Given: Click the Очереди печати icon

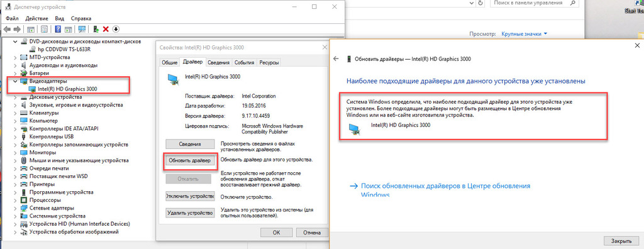Looking at the screenshot, I should [23, 169].
